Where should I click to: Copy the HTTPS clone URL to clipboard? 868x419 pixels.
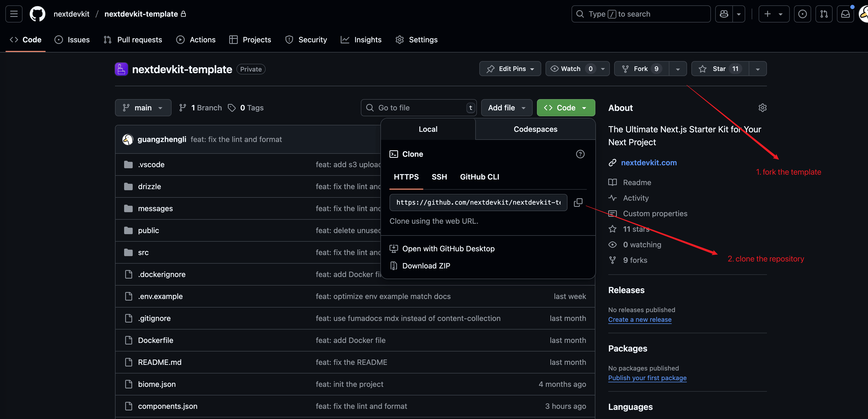pos(578,203)
